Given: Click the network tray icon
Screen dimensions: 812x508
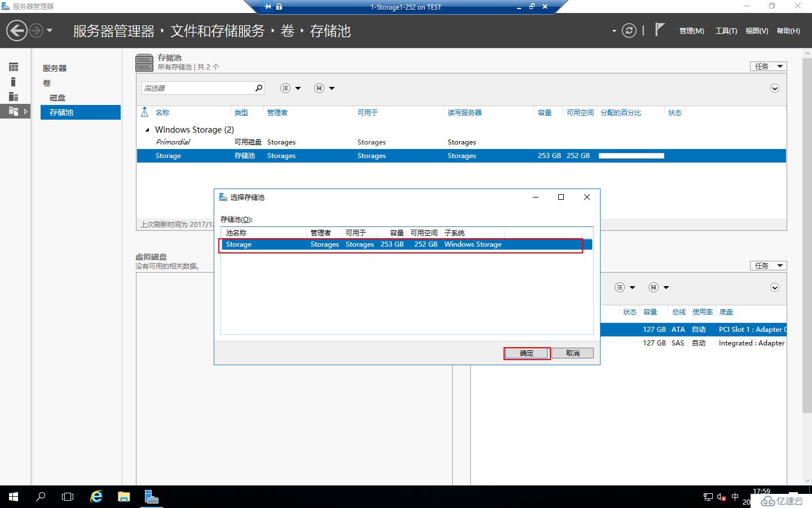Looking at the screenshot, I should [x=708, y=497].
